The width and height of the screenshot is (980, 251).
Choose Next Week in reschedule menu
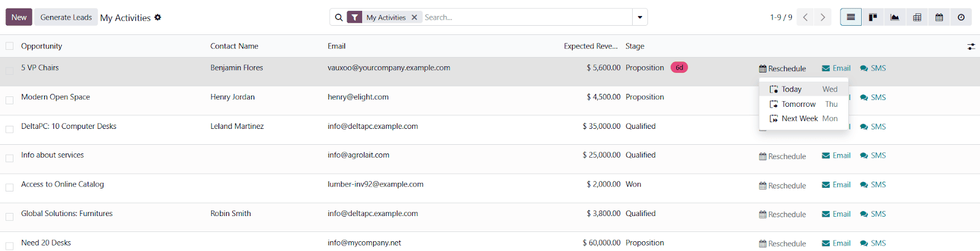pyautogui.click(x=799, y=118)
